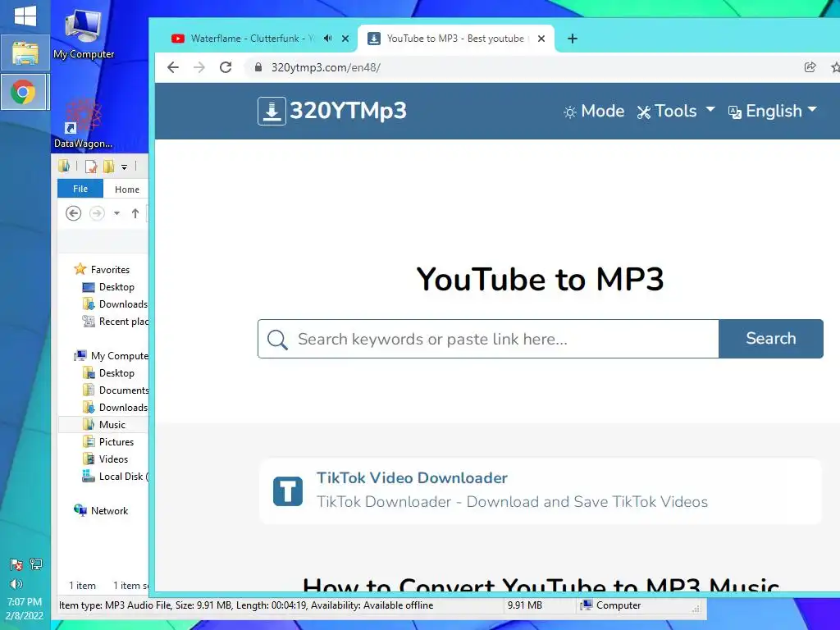Select the Pictures folder in Explorer
This screenshot has height=630, width=840.
[x=107, y=442]
